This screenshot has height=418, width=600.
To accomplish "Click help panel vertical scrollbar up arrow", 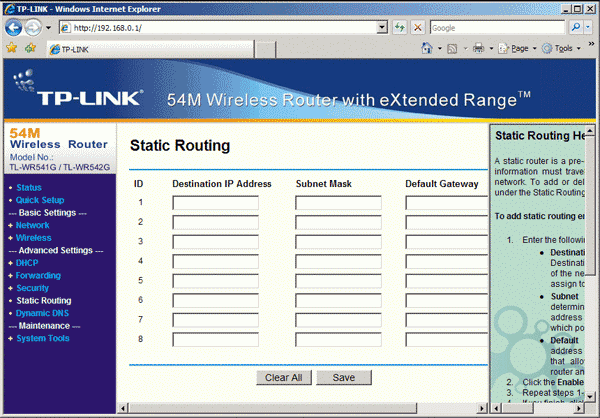I will 590,131.
